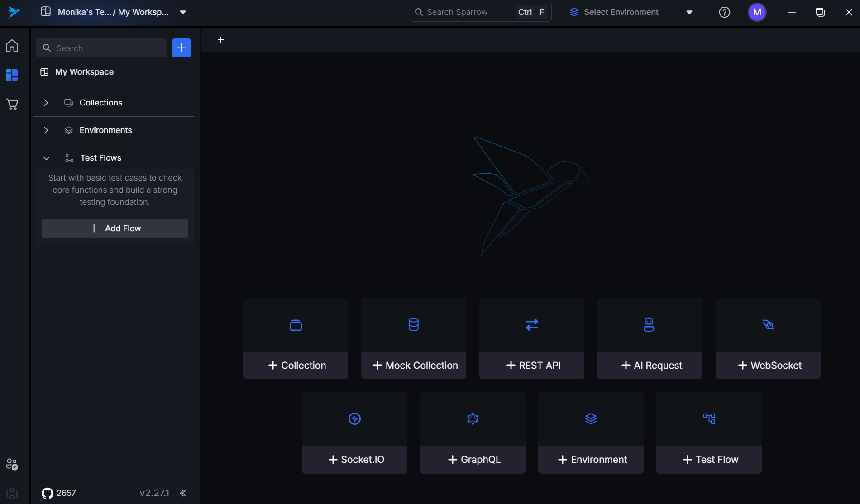Image resolution: width=860 pixels, height=504 pixels.
Task: Create a new + GraphQL request
Action: (473, 460)
